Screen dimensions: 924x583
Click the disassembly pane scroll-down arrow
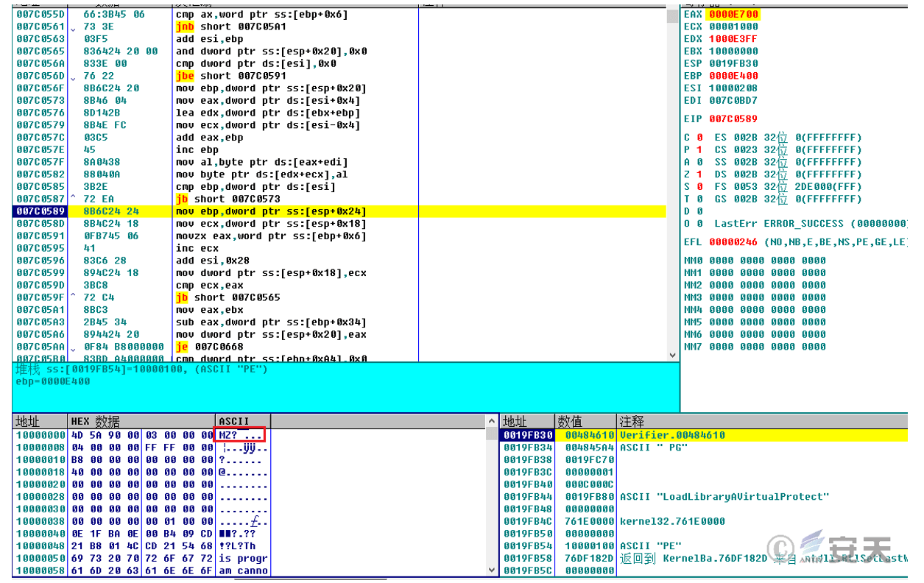pyautogui.click(x=671, y=355)
